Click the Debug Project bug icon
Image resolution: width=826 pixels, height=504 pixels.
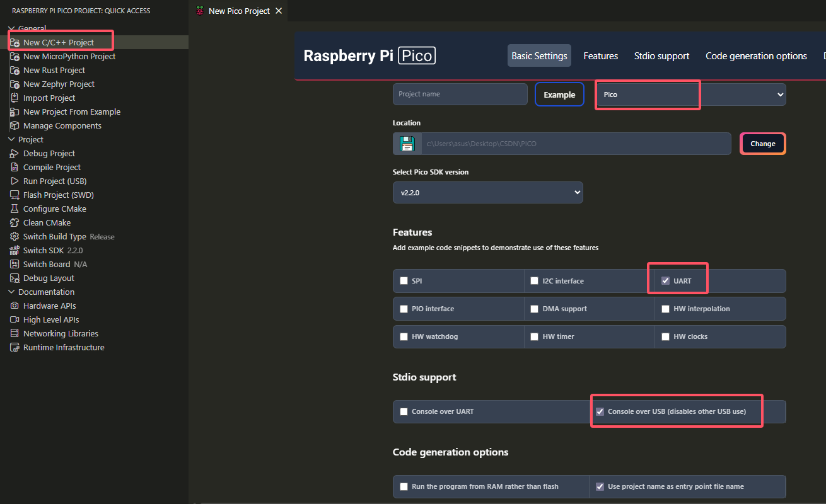coord(15,154)
